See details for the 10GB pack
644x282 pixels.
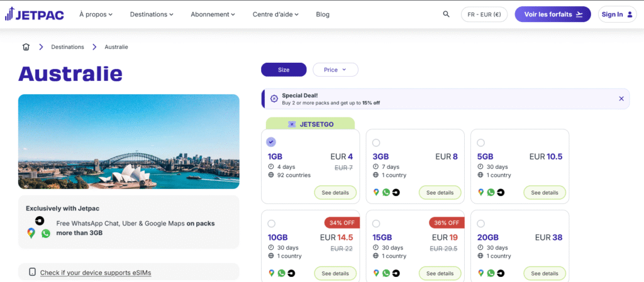tap(335, 273)
